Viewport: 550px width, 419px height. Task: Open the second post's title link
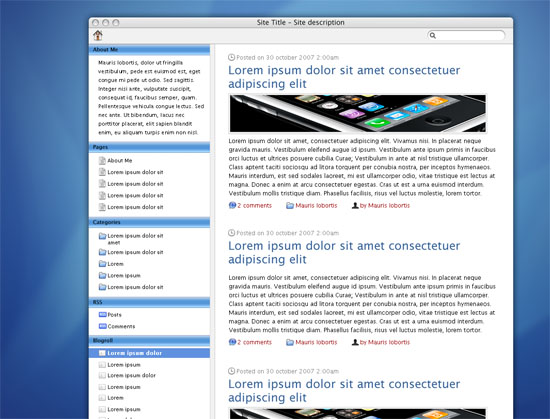point(344,252)
